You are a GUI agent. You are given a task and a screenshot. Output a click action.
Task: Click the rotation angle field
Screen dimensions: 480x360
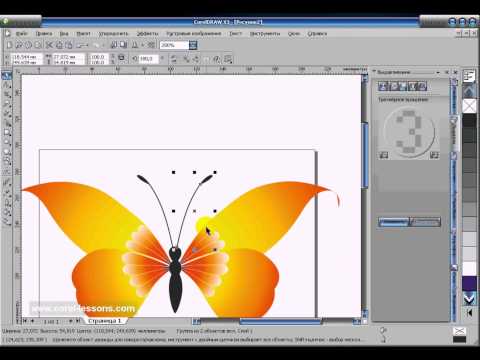(x=148, y=58)
